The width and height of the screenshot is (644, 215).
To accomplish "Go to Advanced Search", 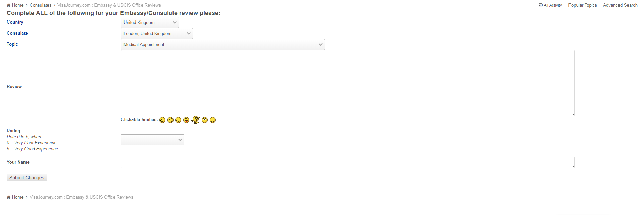I will [620, 5].
